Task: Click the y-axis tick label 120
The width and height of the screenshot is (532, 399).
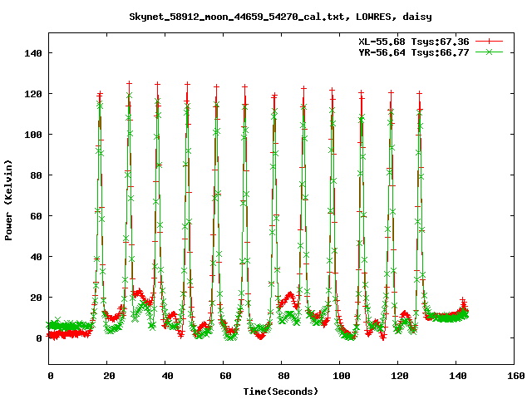Action: pyautogui.click(x=33, y=94)
